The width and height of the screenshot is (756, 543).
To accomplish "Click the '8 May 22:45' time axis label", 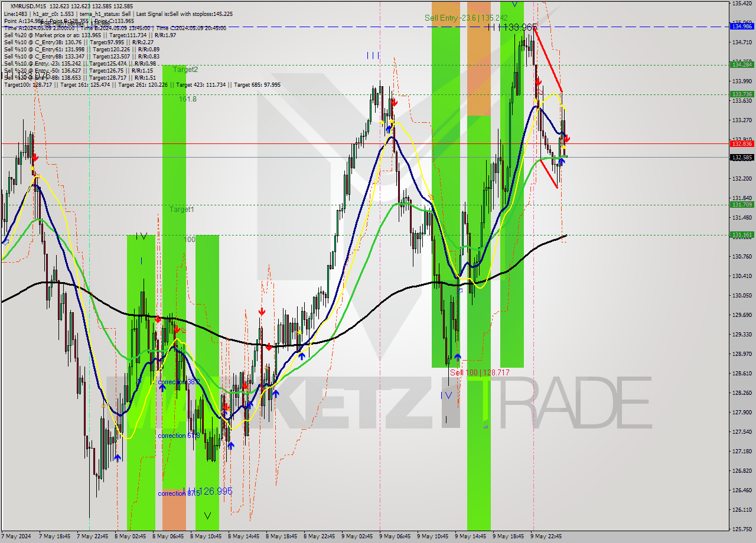I will [x=319, y=537].
